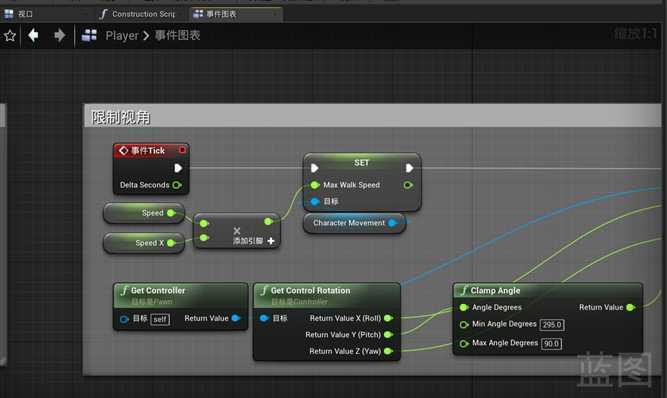Click the Player breadcrumb link
Screen dimensions: 667x398
tap(122, 35)
